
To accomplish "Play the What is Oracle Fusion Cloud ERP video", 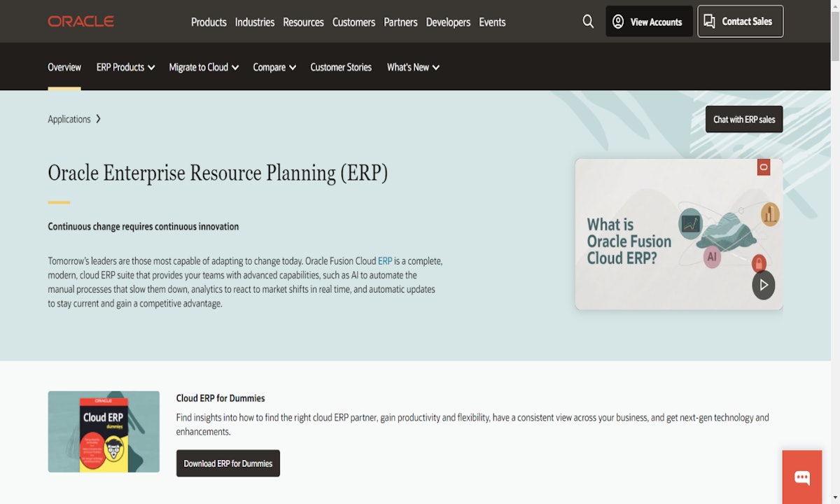I will tap(763, 285).
